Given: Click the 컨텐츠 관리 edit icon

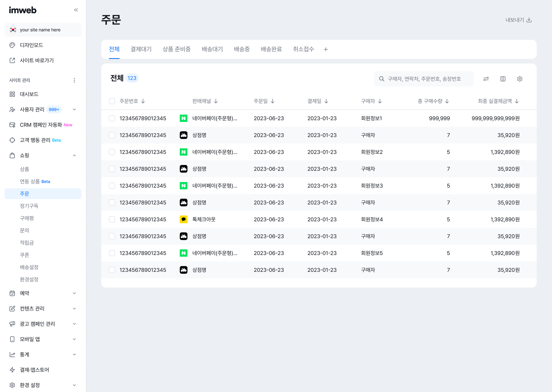Looking at the screenshot, I should 12,308.
